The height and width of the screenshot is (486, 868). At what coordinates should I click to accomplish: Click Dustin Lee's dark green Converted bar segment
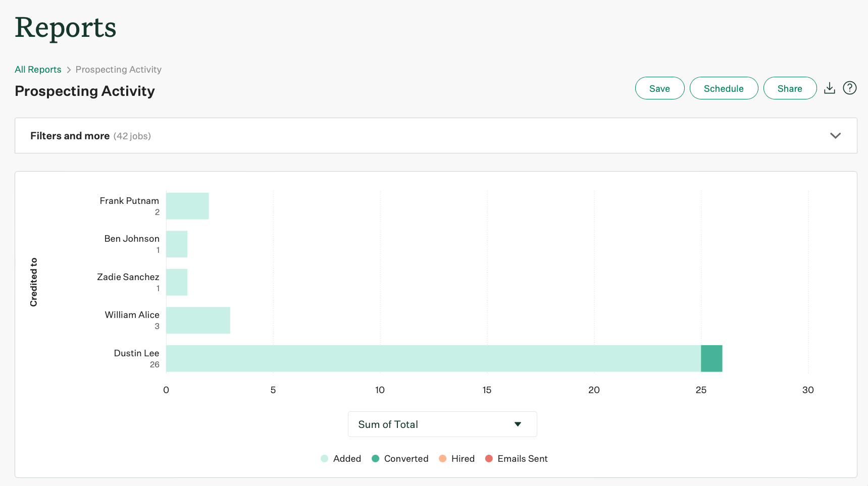tap(711, 358)
